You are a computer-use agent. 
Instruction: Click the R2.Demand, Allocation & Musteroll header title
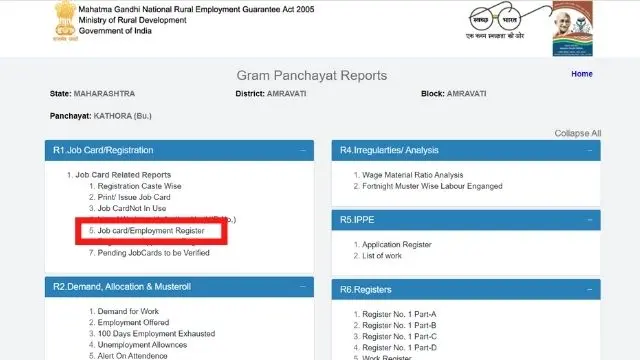pos(122,287)
